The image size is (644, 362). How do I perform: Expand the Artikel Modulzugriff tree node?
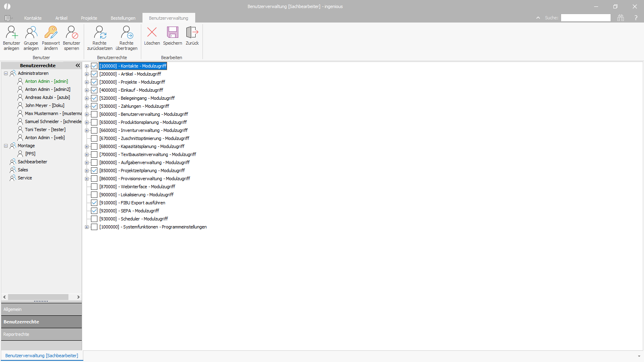tap(87, 74)
